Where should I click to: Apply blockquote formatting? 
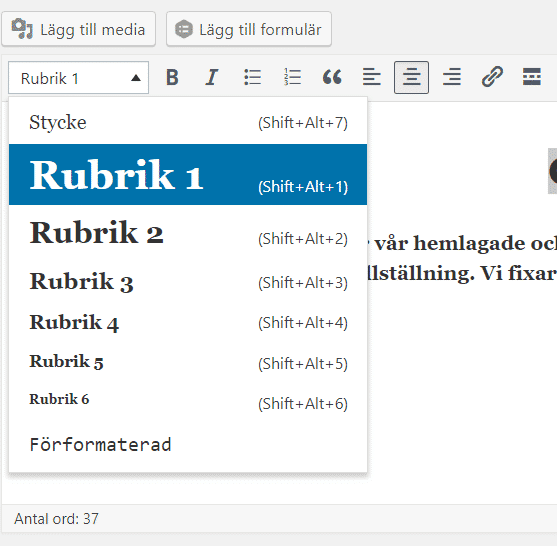point(332,77)
